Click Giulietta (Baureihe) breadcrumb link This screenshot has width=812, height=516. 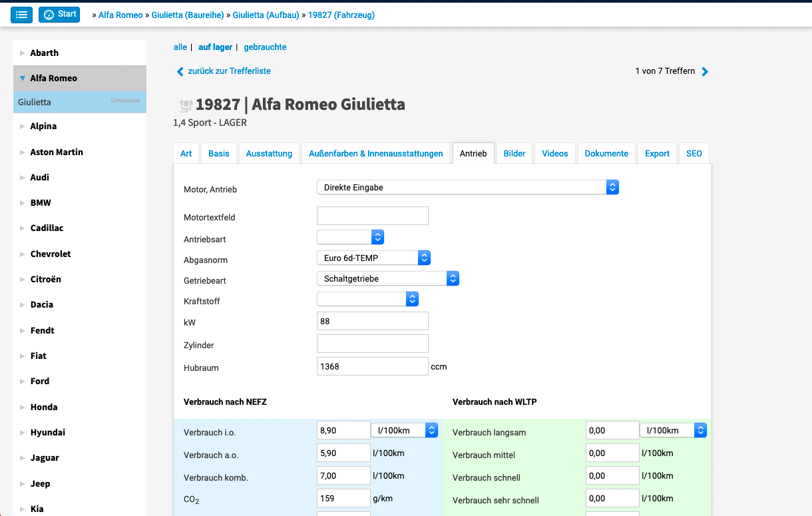(x=188, y=15)
